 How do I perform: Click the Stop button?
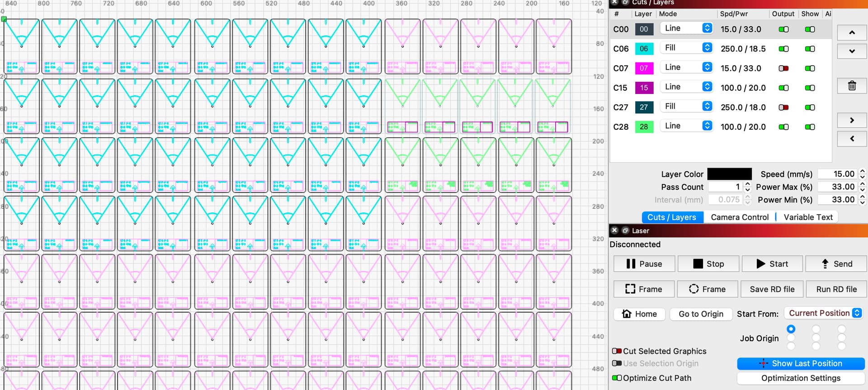point(708,264)
